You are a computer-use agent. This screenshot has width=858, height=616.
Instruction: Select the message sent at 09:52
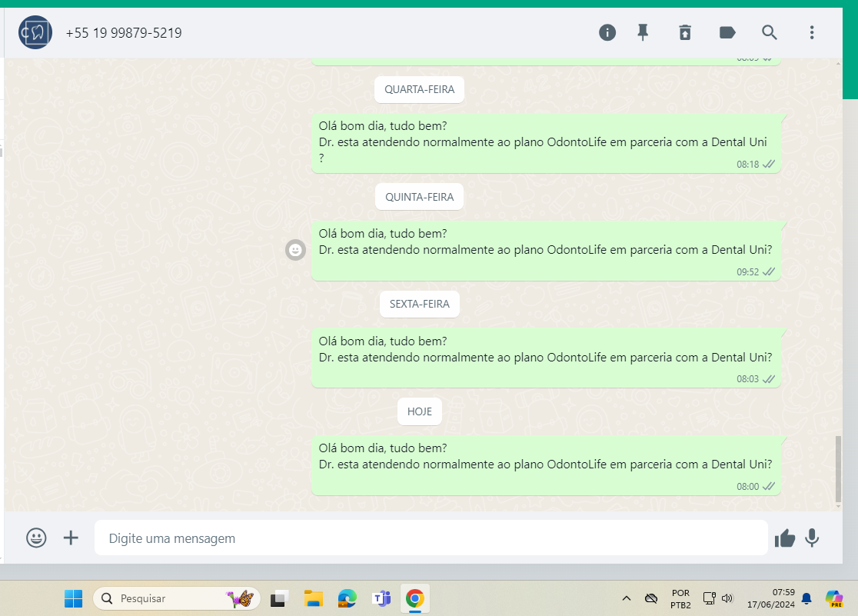(x=546, y=251)
